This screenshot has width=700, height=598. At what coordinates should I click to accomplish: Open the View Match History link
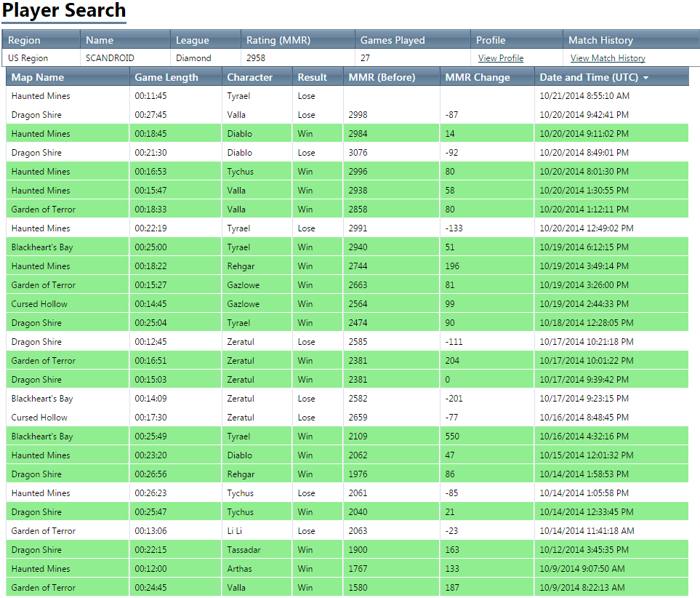point(607,58)
